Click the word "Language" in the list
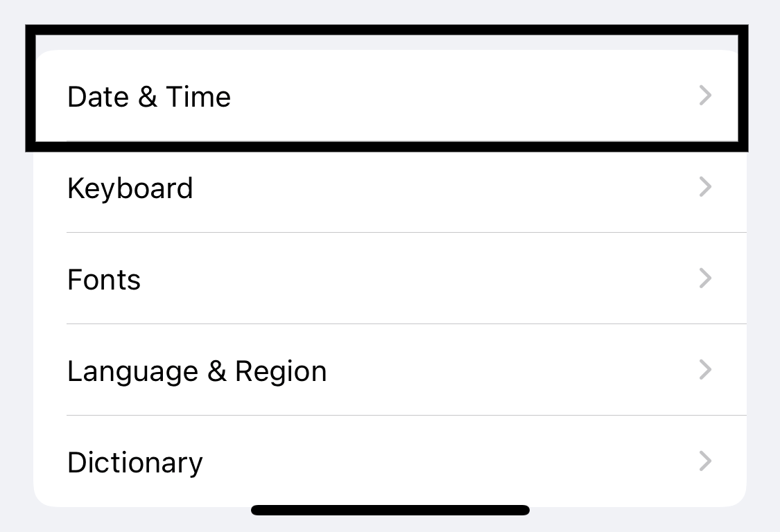The width and height of the screenshot is (780, 532). (x=133, y=372)
